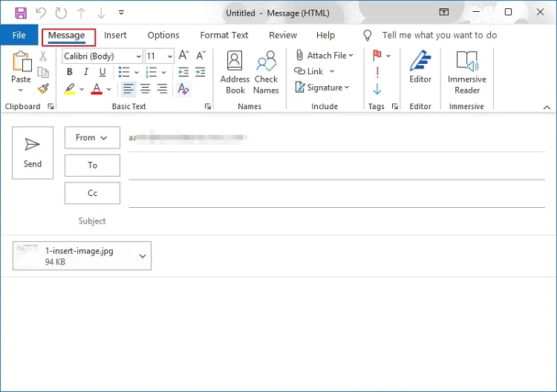Click Clear All Formatting icon

[x=183, y=89]
